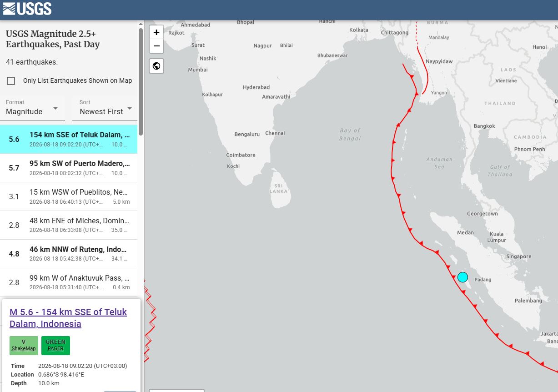Viewport: 558px width, 392px height.
Task: Select the 5.7 Puerto Madero earthquake
Action: click(69, 168)
